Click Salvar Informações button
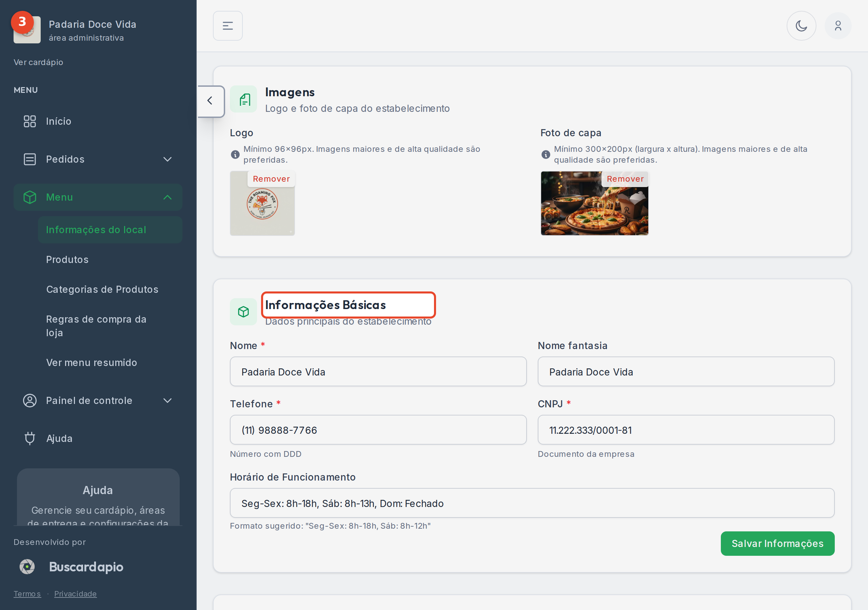 point(777,544)
